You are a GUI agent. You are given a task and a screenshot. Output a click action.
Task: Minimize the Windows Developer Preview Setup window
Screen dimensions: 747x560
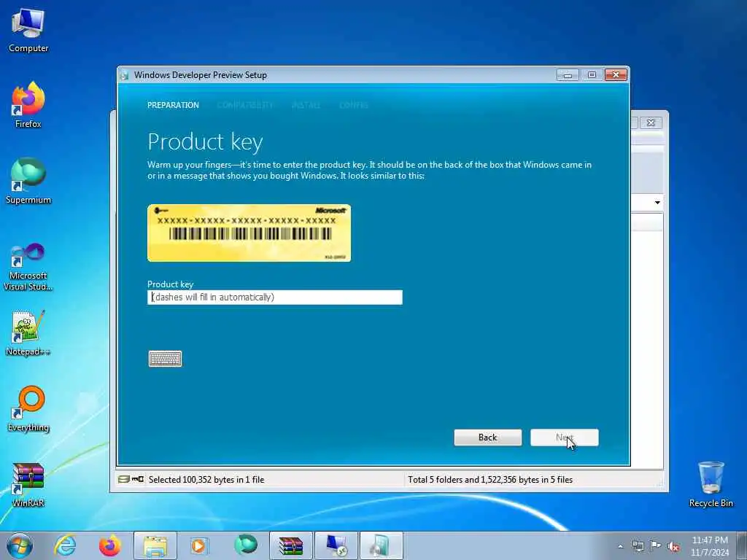568,75
